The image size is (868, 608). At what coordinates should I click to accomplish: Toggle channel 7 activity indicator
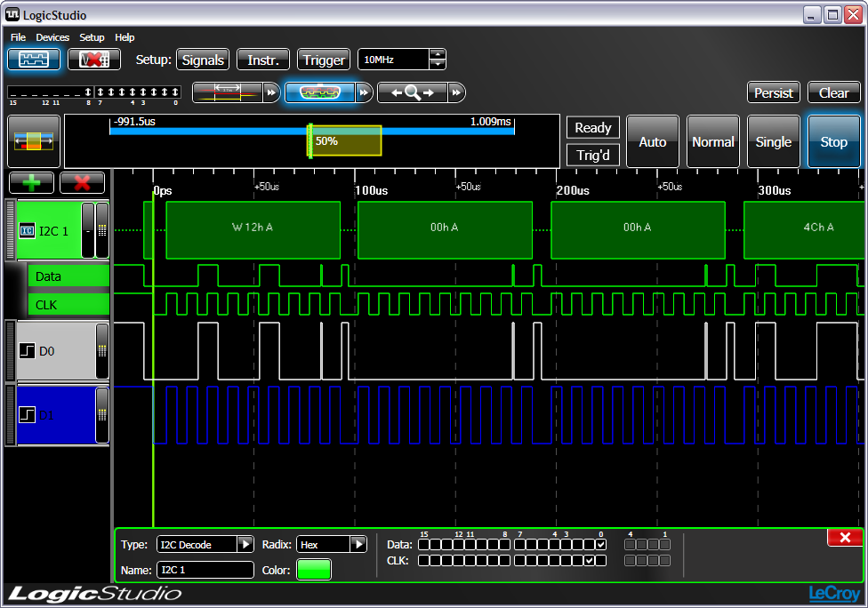(x=100, y=92)
